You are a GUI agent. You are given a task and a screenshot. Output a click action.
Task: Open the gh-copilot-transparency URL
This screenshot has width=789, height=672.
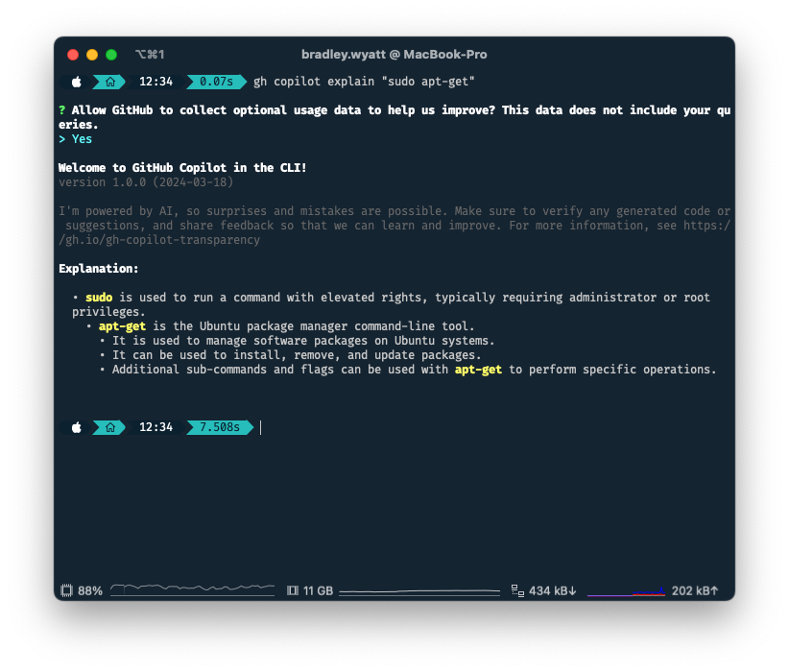tap(159, 240)
